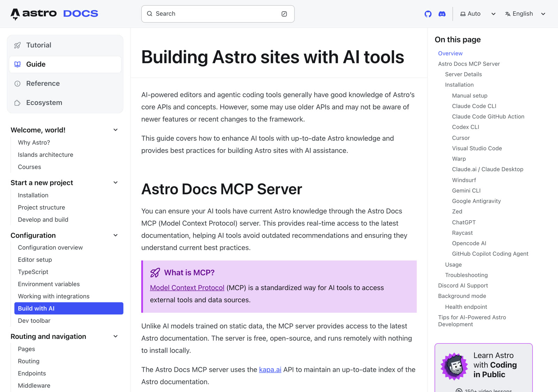
Task: Click the open book icon beside Guide
Action: coord(17,64)
